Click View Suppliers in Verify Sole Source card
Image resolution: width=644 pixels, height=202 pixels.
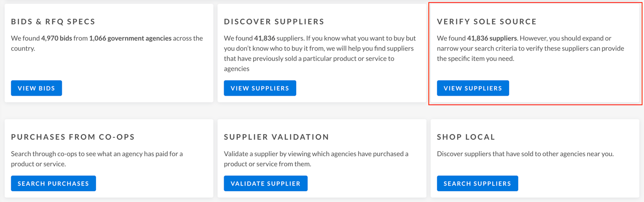[473, 88]
